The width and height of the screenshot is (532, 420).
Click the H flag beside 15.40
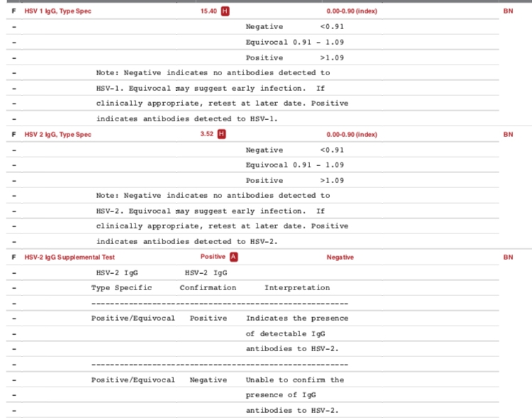click(x=225, y=11)
